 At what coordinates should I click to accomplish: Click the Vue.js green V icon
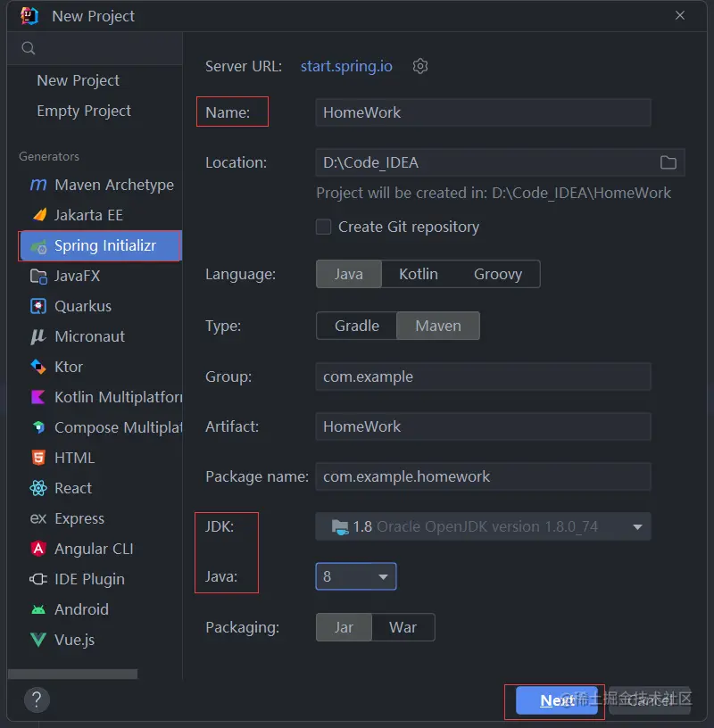coord(38,640)
